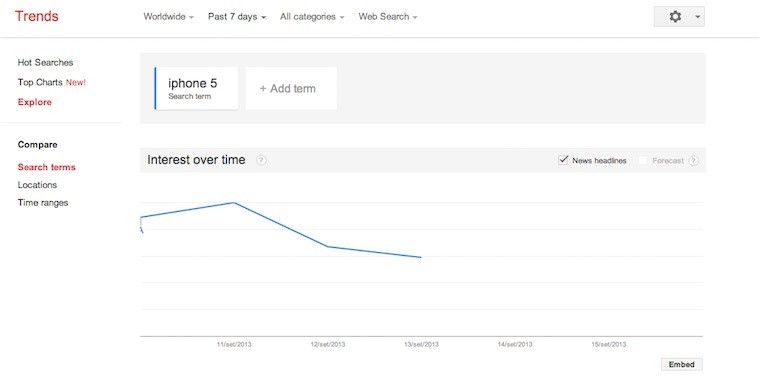The image size is (760, 381).
Task: Click the iphone 5 search term box
Action: tap(196, 88)
